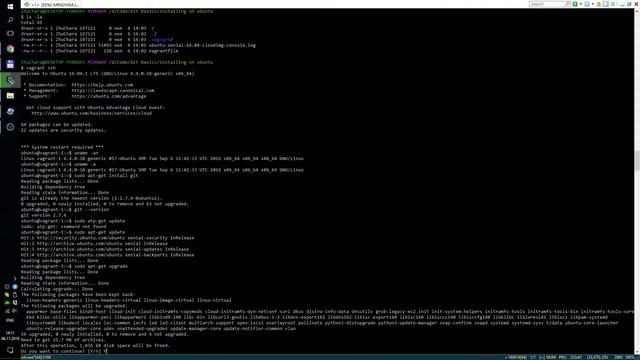Click the active consoles list button
The width and height of the screenshot is (640, 360).
587,4
